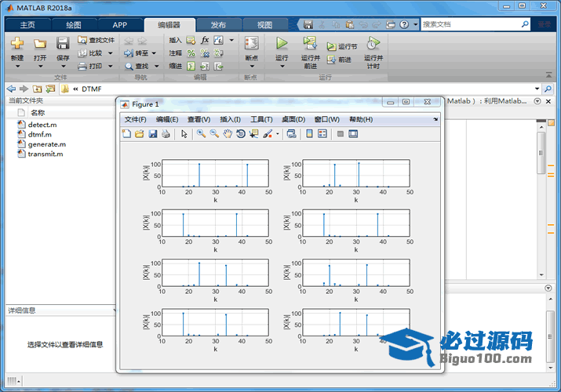The image size is (561, 392).
Task: Open the Go To (转至) dropdown
Action: click(x=154, y=53)
